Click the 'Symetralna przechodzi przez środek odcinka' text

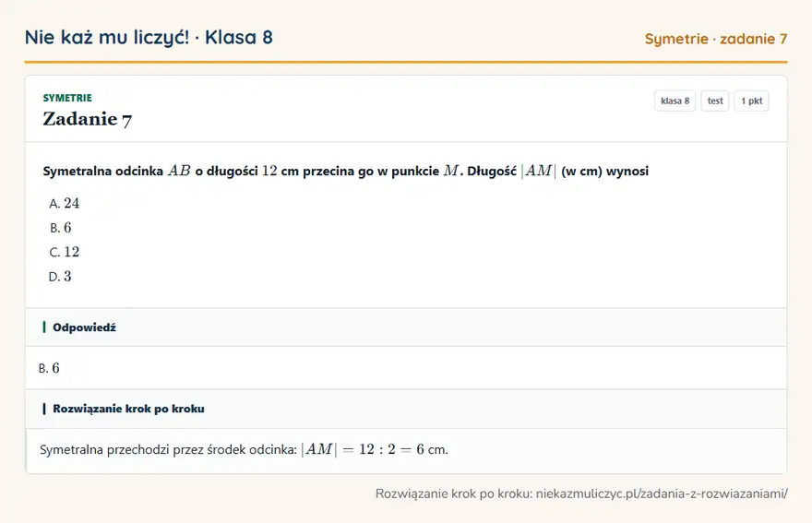coord(168,449)
